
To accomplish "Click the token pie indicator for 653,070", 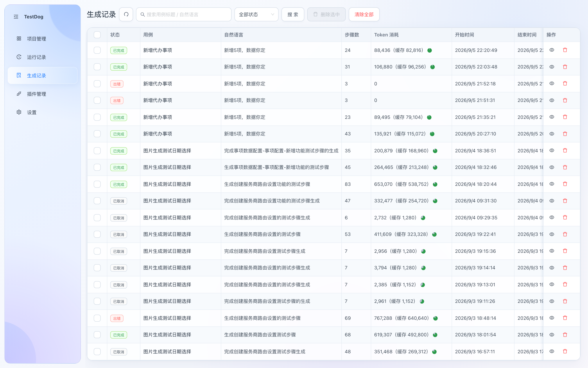I will point(435,185).
